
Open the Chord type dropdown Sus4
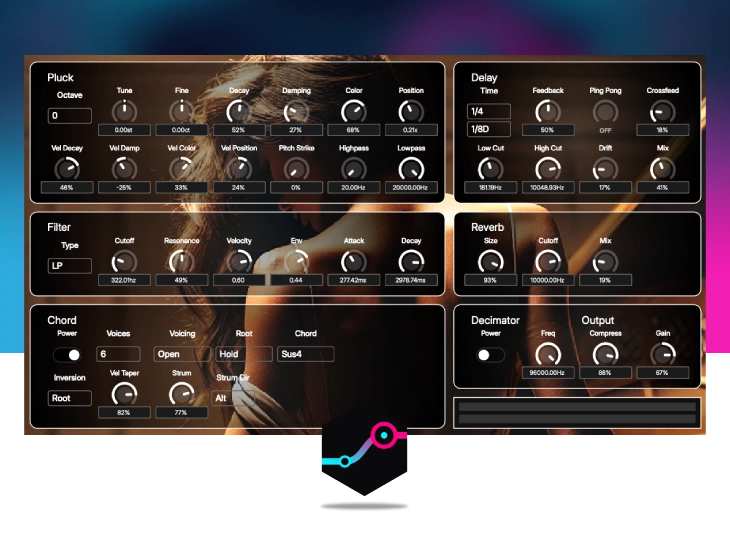pos(305,354)
